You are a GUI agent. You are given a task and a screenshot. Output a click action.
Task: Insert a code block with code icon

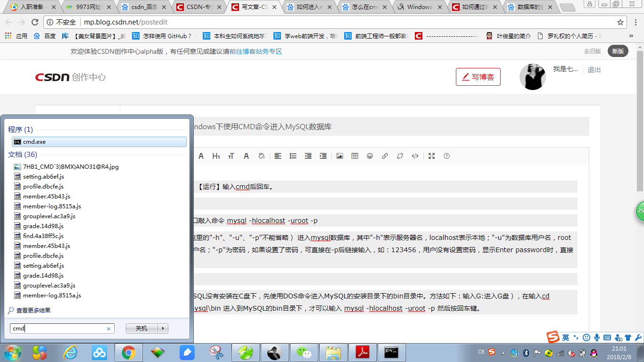tap(415, 156)
